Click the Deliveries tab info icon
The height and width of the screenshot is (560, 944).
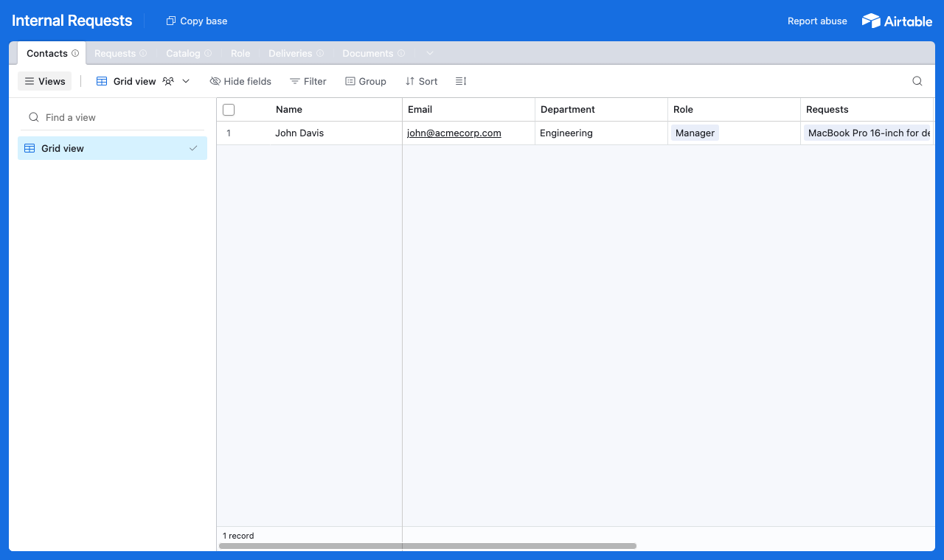(x=320, y=53)
